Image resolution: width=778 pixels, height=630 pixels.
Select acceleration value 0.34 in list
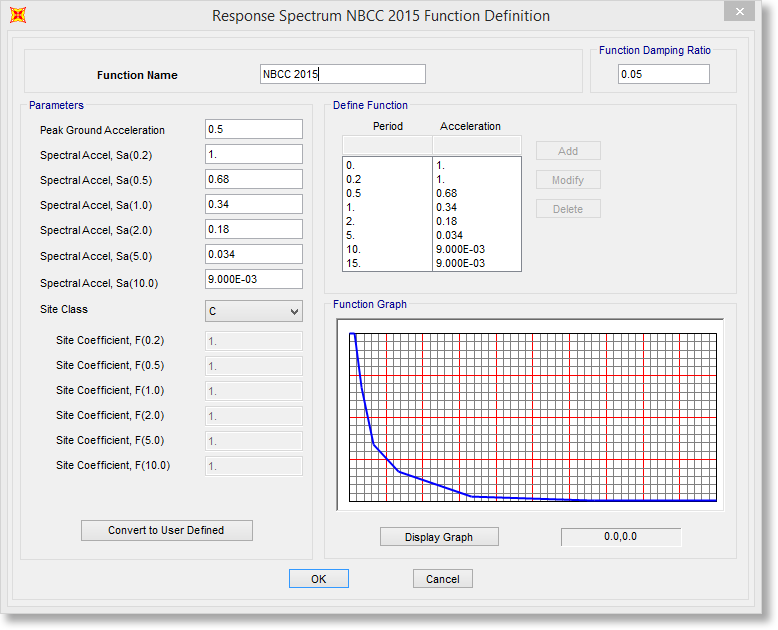[447, 207]
